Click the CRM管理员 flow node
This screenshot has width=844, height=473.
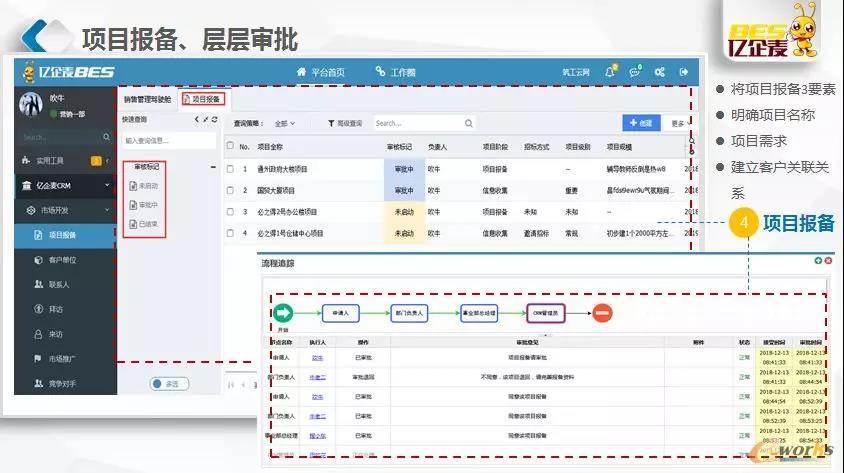coord(546,313)
